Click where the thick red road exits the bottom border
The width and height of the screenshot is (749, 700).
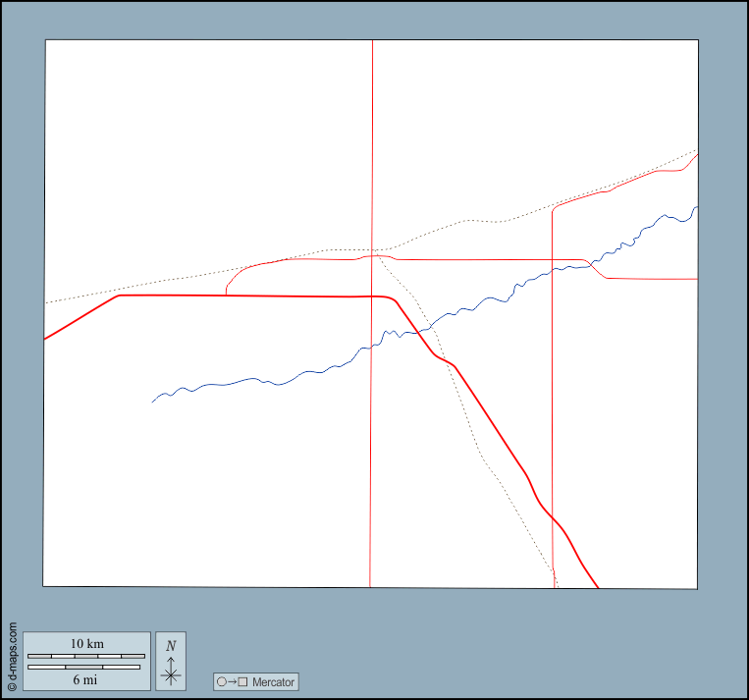[598, 587]
